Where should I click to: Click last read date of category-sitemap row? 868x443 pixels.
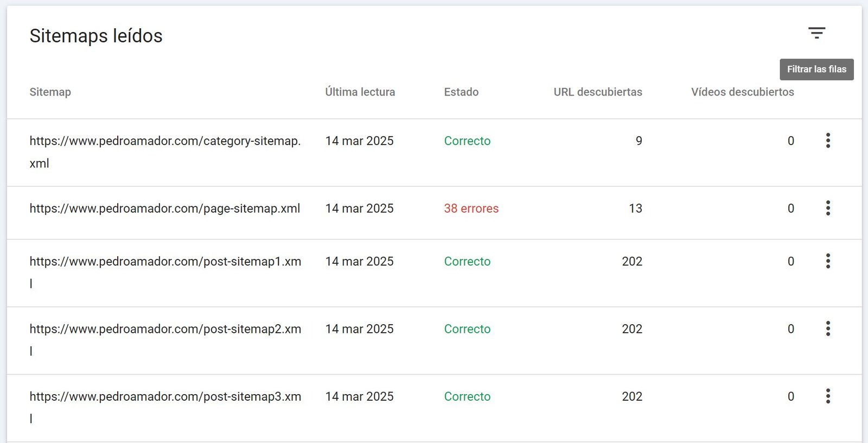tap(359, 141)
